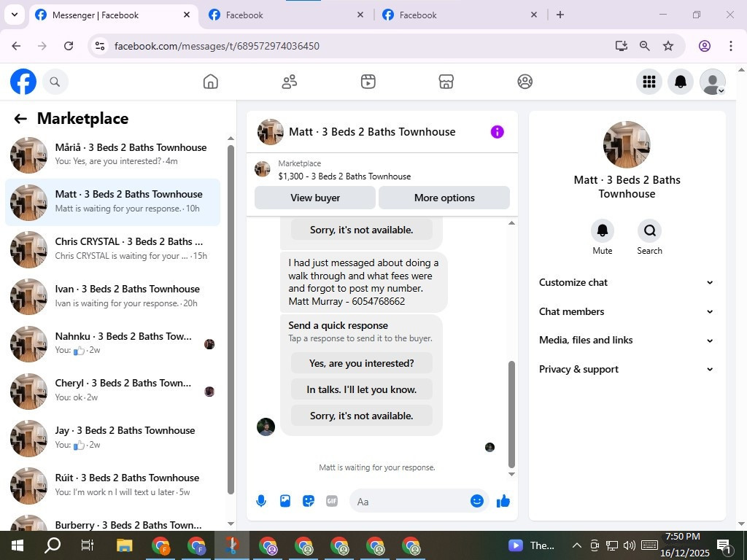The width and height of the screenshot is (747, 560).
Task: View site information icon in address bar
Action: (x=99, y=46)
